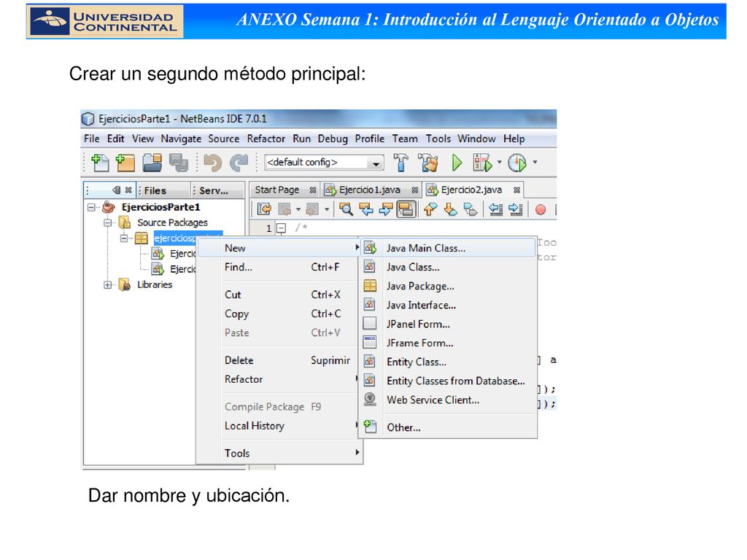Select JFrame Form from submenu
Screen dimensions: 747x560
(448, 343)
